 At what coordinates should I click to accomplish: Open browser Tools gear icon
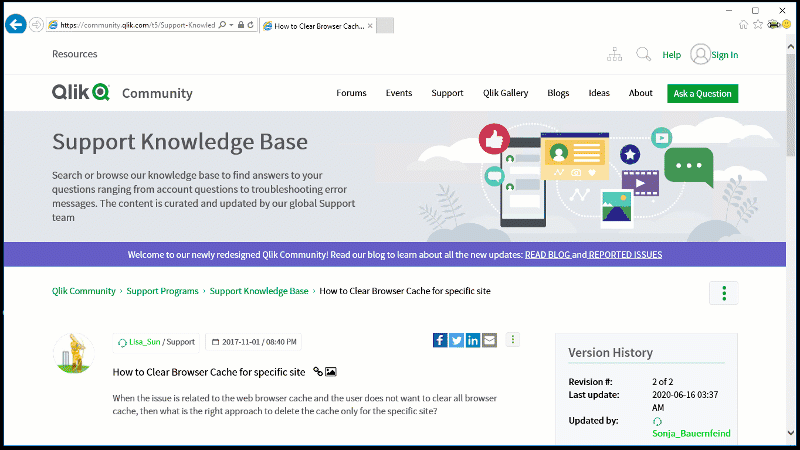pos(773,24)
